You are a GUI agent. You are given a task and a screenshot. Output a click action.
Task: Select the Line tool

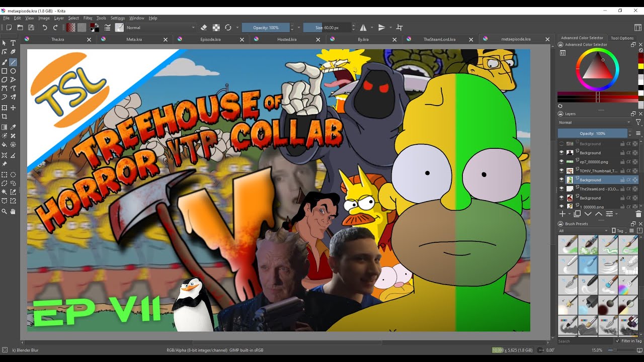(13, 62)
